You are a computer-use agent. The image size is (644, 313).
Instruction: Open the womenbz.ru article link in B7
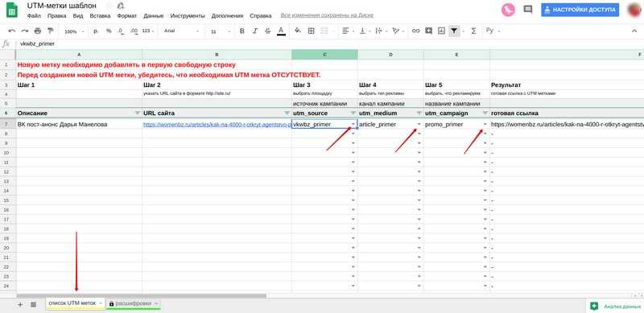coord(217,124)
